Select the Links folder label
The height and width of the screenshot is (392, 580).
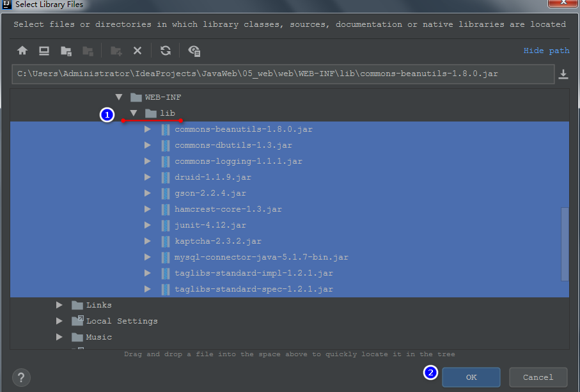pyautogui.click(x=98, y=305)
